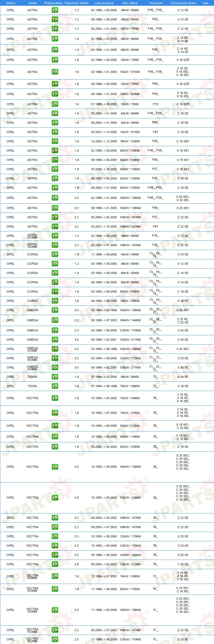This screenshot has height=644, width=214.
Task: Click the fuel icon in the Vectra Kombi 2.0 row
Action: point(55,610)
